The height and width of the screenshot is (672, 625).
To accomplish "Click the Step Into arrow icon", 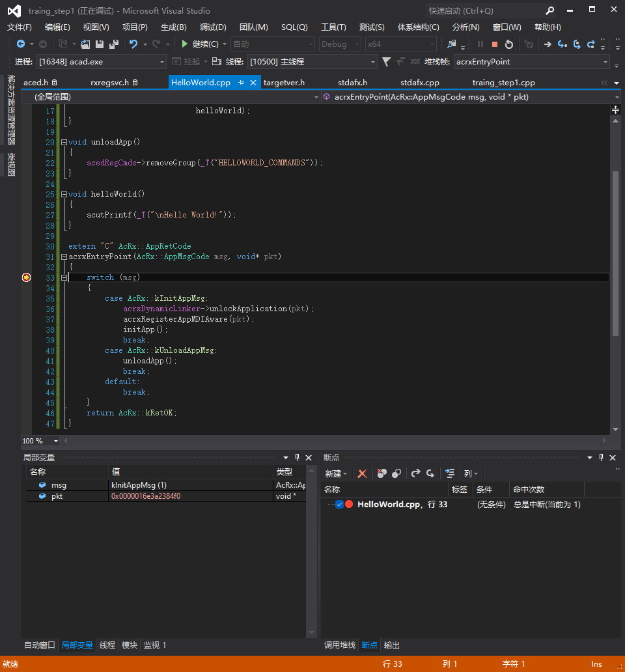I will [x=562, y=44].
